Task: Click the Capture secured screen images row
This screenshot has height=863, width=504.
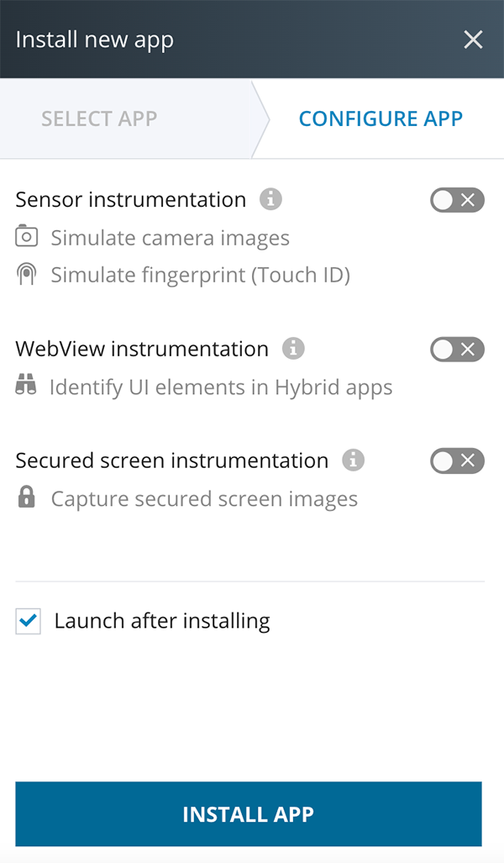Action: (x=203, y=497)
